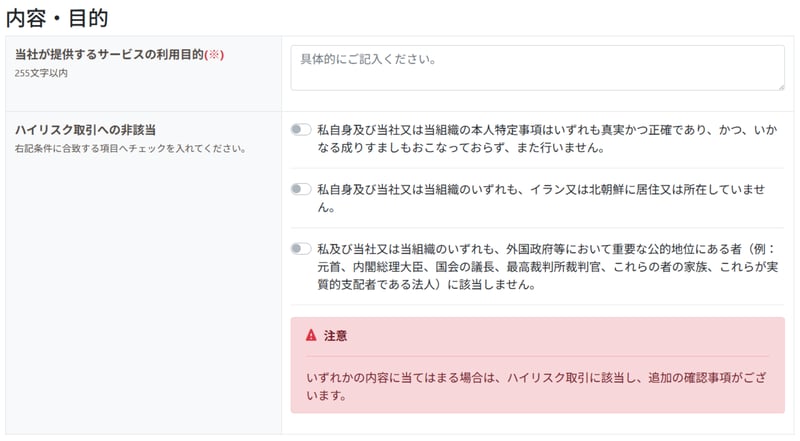Enable the Iran/North Korea non-residency switch
This screenshot has width=800, height=441.
click(x=301, y=188)
